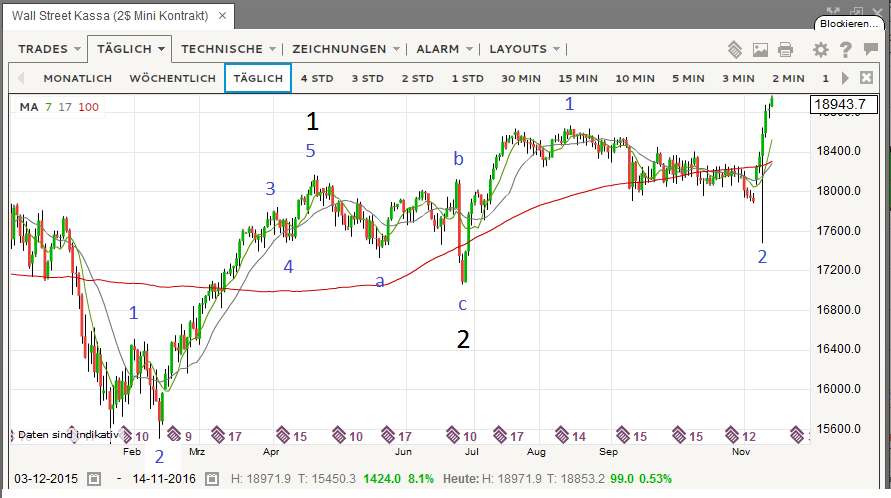Expand the TRADES dropdown menu
This screenshot has width=891, height=498.
48,49
